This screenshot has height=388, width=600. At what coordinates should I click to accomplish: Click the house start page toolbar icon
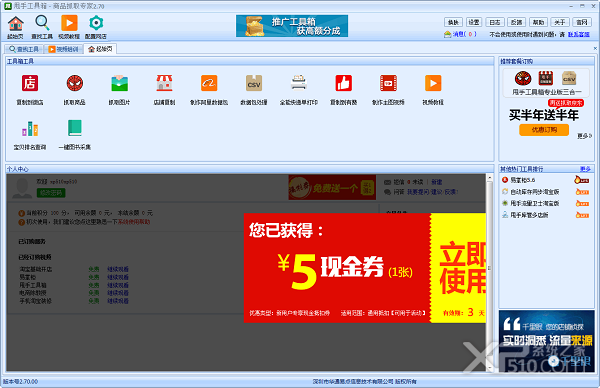(x=15, y=23)
